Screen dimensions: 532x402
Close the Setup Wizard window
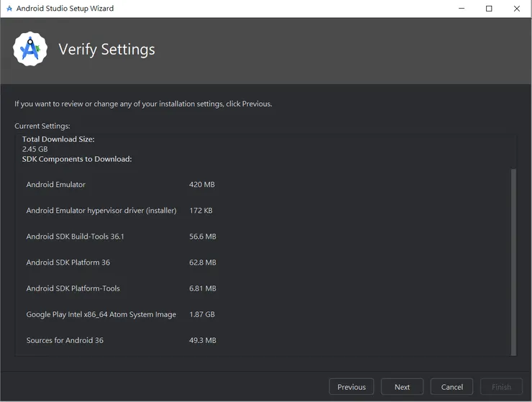(x=517, y=9)
